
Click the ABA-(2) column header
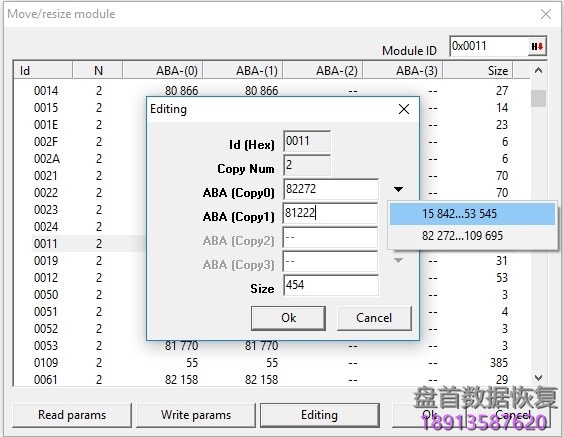[x=323, y=70]
